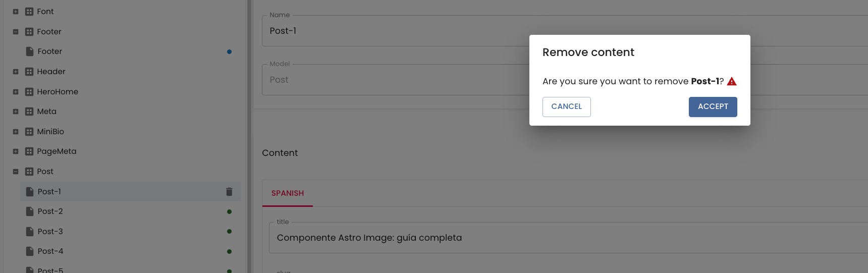The image size is (868, 273).
Task: Expand the PageMeta tree node
Action: (16, 151)
